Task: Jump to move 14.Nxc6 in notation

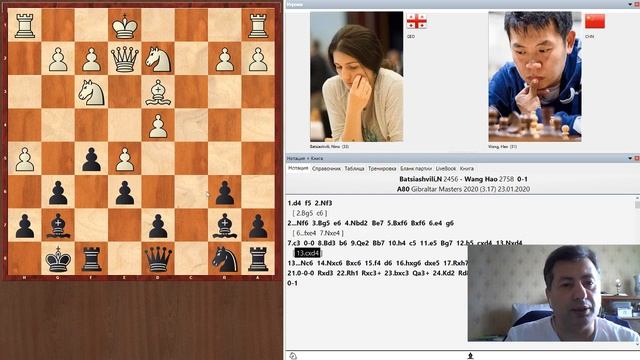Action: tap(331, 263)
